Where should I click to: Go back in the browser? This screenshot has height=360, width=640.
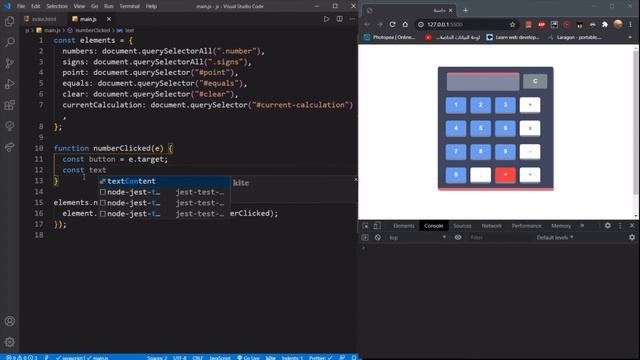367,24
